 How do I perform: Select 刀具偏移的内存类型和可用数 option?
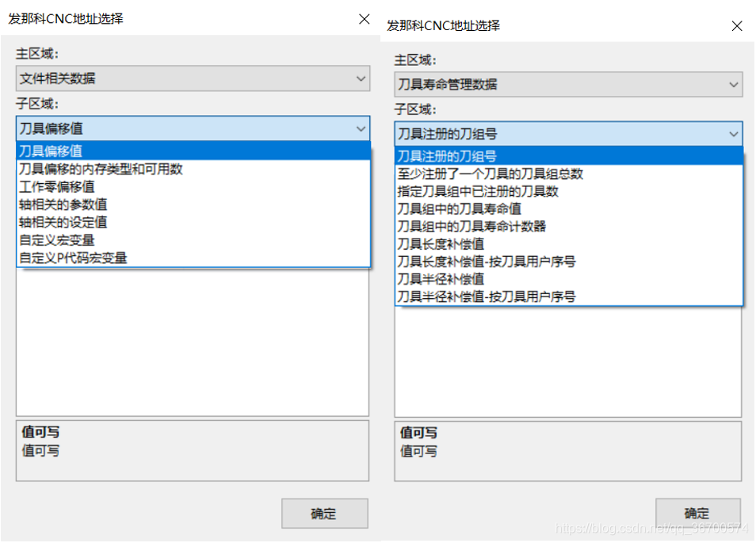[193, 169]
